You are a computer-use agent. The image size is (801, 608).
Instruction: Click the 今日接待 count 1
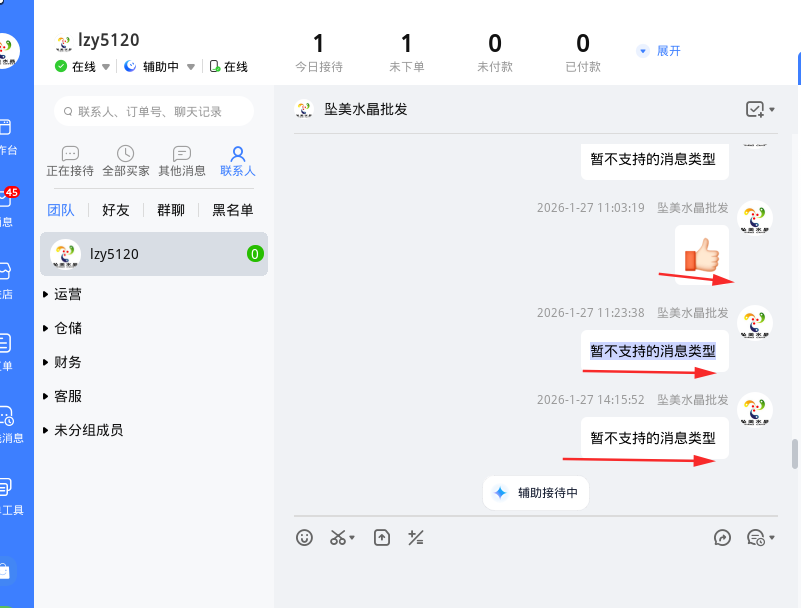pyautogui.click(x=318, y=44)
